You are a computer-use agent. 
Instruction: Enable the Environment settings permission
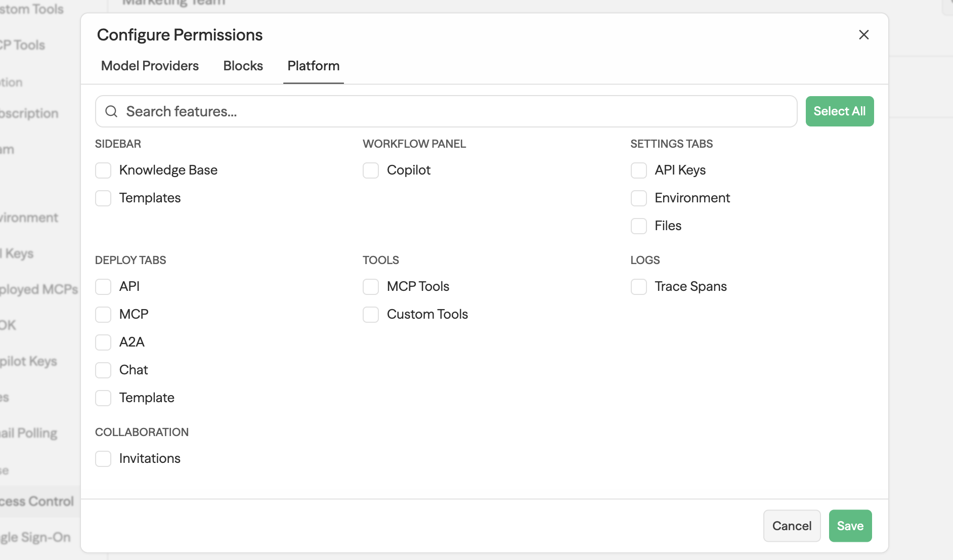[638, 198]
